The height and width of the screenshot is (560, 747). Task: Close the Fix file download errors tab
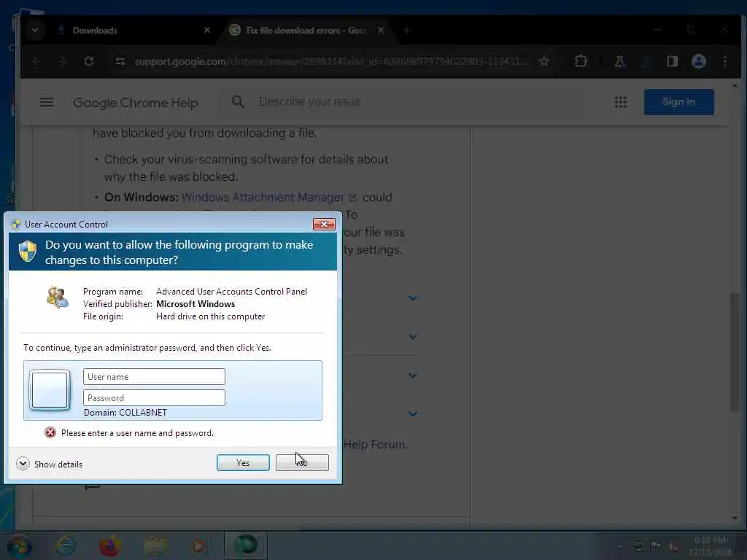pos(381,30)
